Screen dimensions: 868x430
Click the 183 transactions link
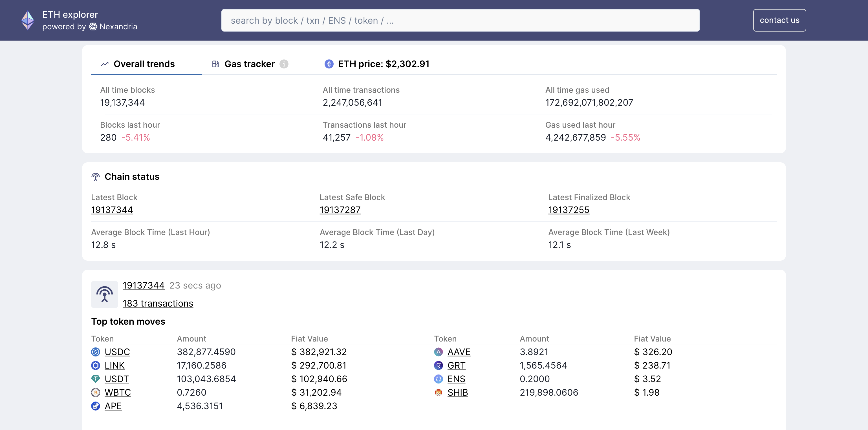[x=158, y=303]
